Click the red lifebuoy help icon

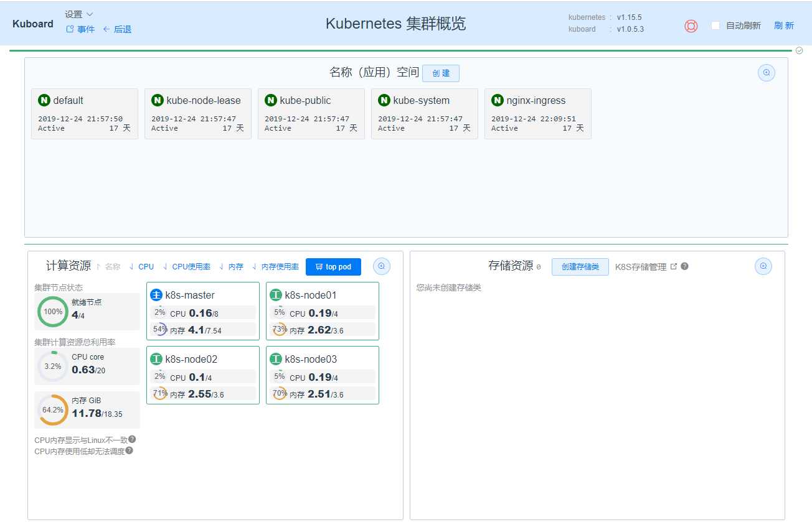[x=691, y=26]
